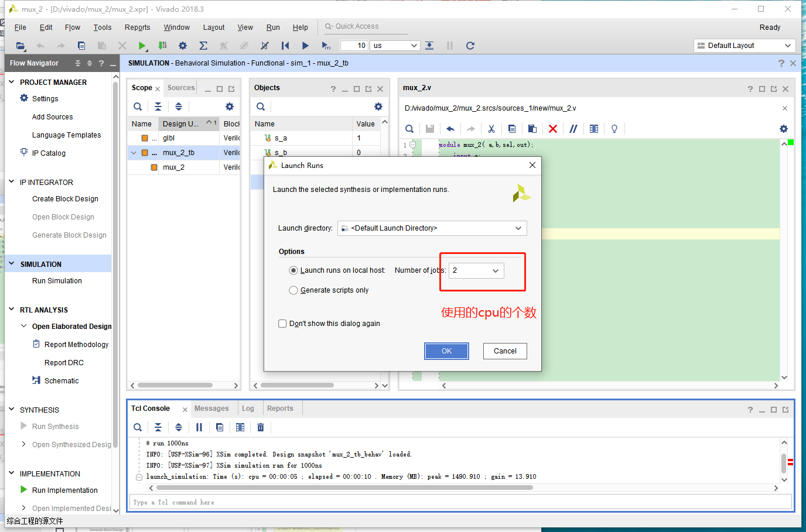Click the Run All simulation play icon
This screenshot has width=806, height=532.
(x=305, y=46)
